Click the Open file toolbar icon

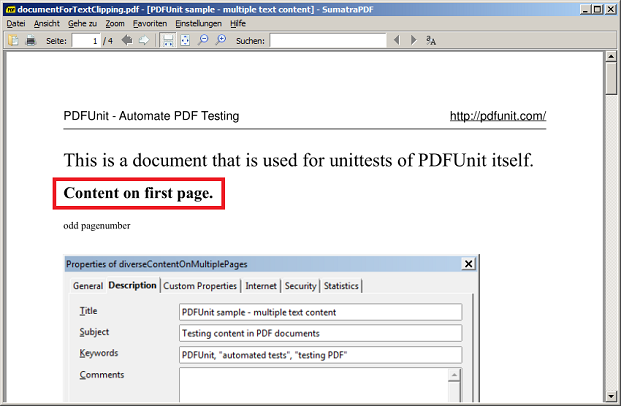13,40
